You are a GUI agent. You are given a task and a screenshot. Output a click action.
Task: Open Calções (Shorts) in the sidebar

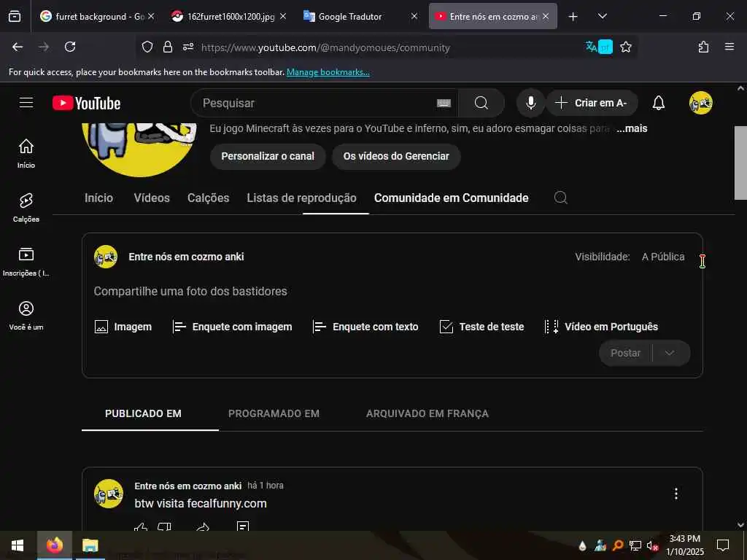coord(26,208)
